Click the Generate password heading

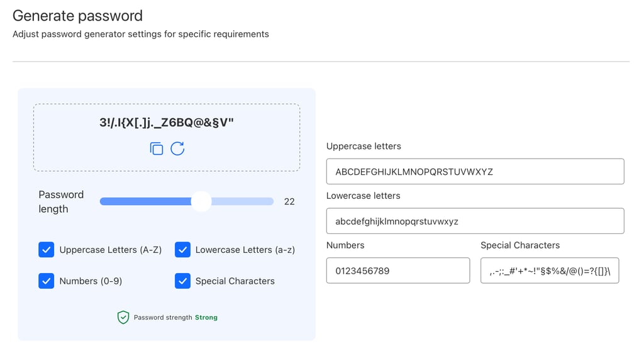tap(77, 16)
